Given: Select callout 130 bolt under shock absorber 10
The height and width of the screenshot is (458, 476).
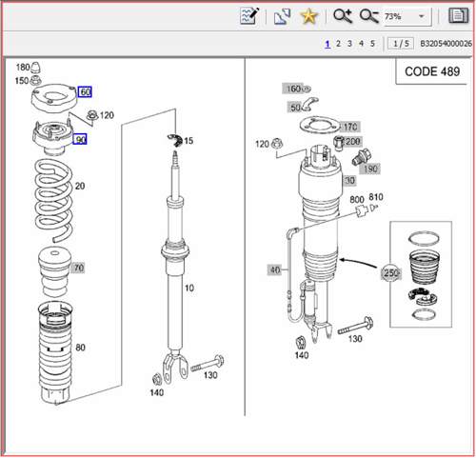Looking at the screenshot, I should (x=210, y=375).
